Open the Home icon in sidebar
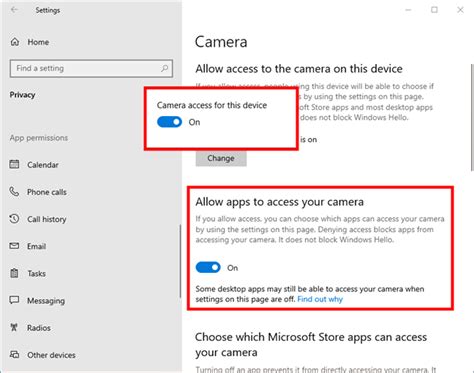This screenshot has height=373, width=474. [x=15, y=42]
